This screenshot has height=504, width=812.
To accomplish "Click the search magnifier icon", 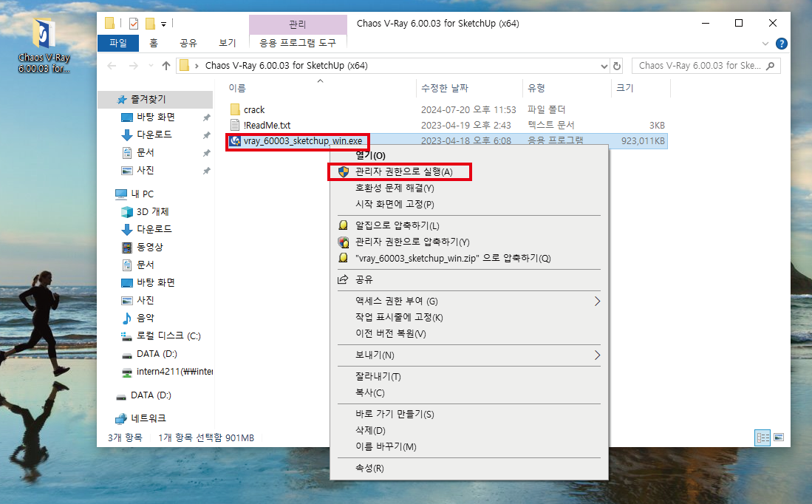I will [x=771, y=66].
